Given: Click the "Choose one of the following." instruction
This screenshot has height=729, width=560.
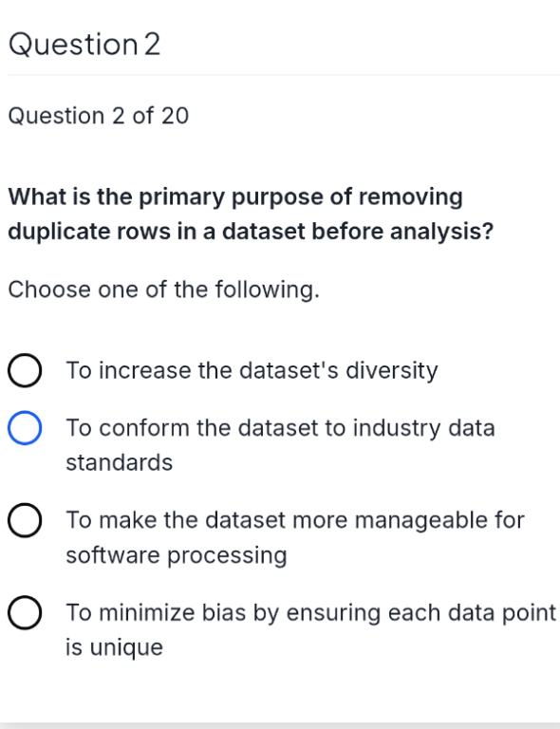Looking at the screenshot, I should tap(164, 290).
